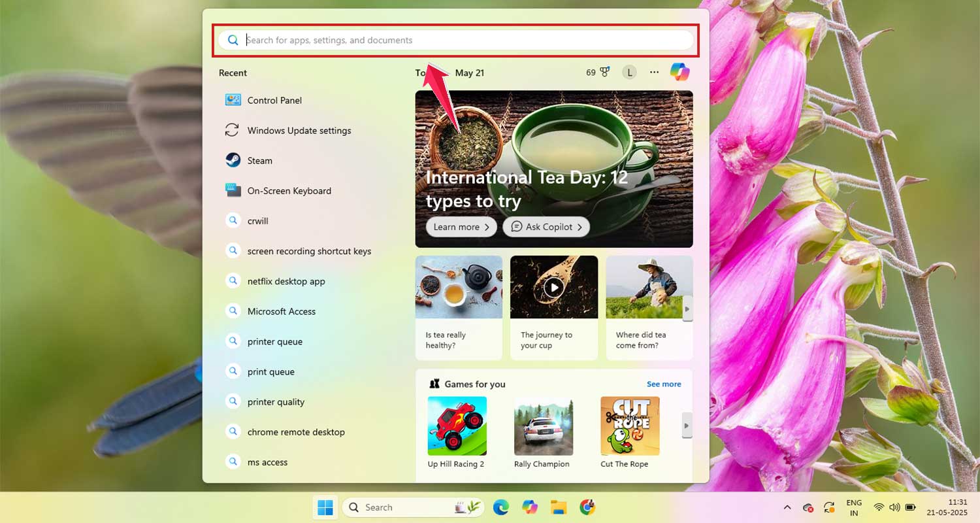Click Learn more on International Tea Day
This screenshot has height=523, width=980.
[461, 227]
